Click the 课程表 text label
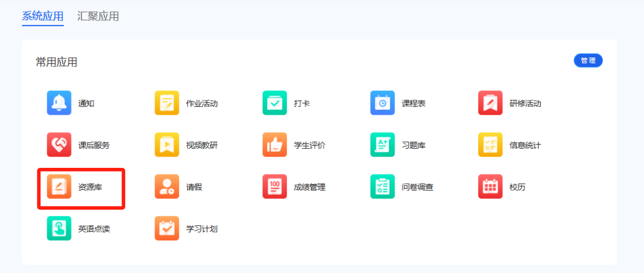 coord(414,103)
